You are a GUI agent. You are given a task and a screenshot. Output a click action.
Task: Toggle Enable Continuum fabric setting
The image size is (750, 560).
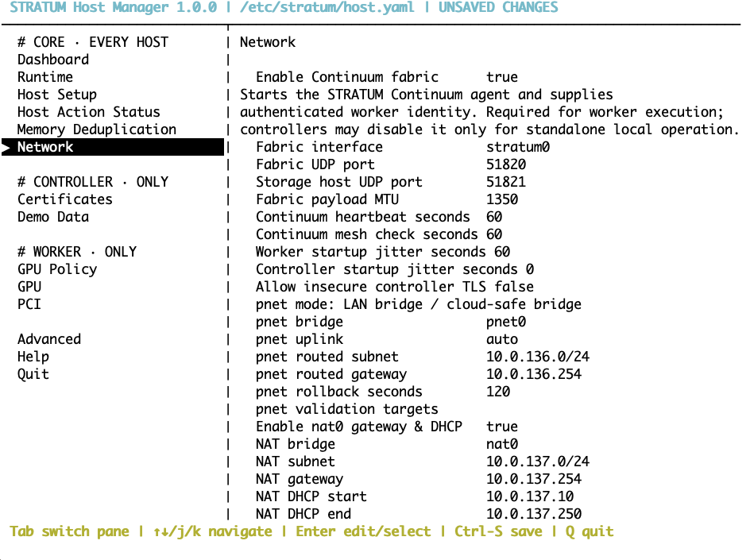386,77
